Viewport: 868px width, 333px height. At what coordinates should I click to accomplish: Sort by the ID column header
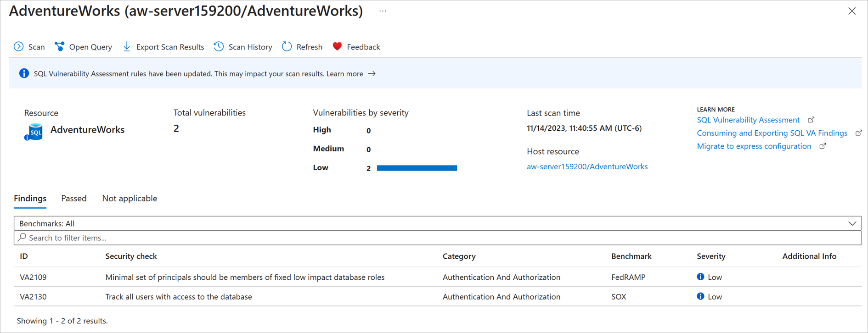tap(24, 256)
